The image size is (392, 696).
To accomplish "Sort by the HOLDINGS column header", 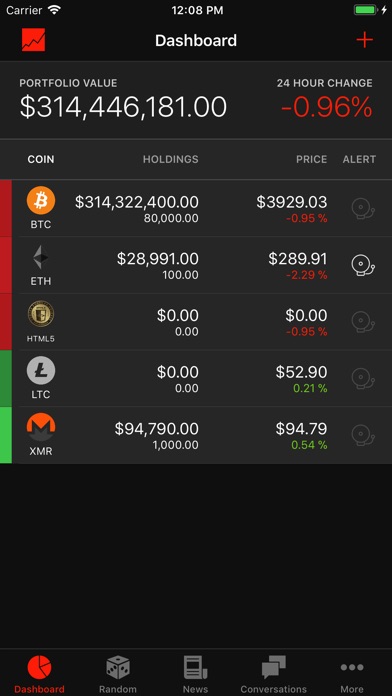I will (170, 159).
